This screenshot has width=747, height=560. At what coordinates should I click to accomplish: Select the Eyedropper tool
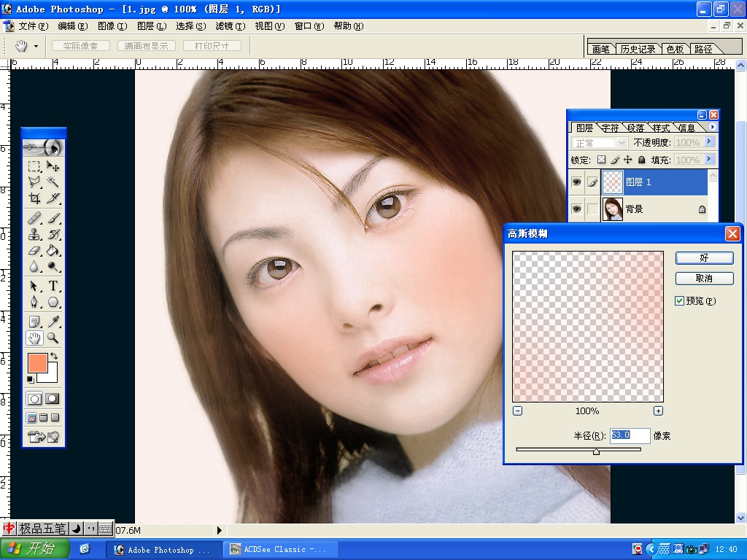coord(53,322)
